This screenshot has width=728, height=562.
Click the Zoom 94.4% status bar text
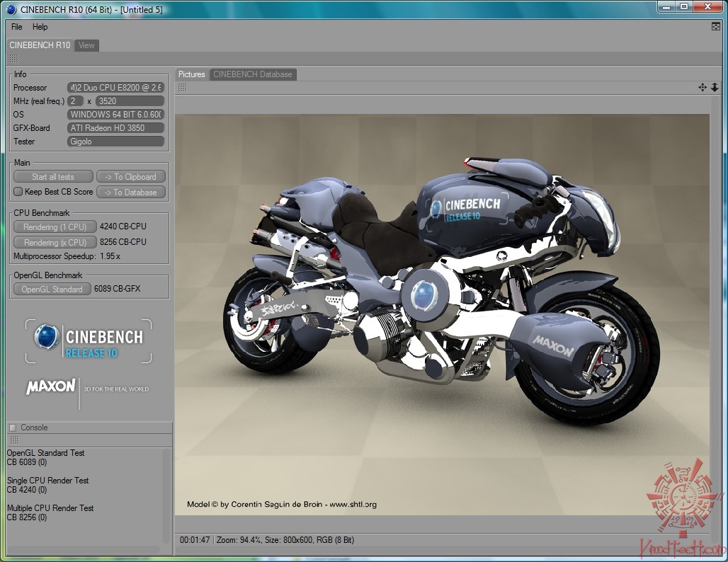tap(239, 540)
